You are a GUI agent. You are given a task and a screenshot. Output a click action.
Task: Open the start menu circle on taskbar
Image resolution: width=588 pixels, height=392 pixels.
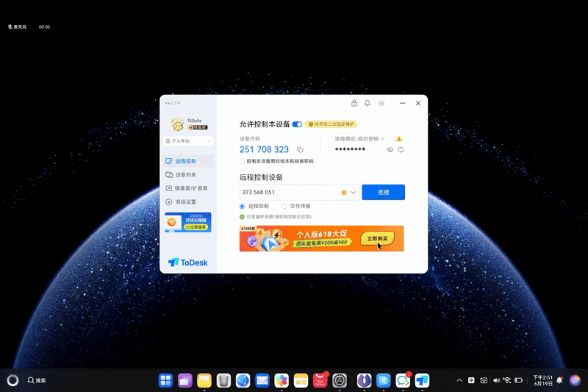[x=12, y=380]
